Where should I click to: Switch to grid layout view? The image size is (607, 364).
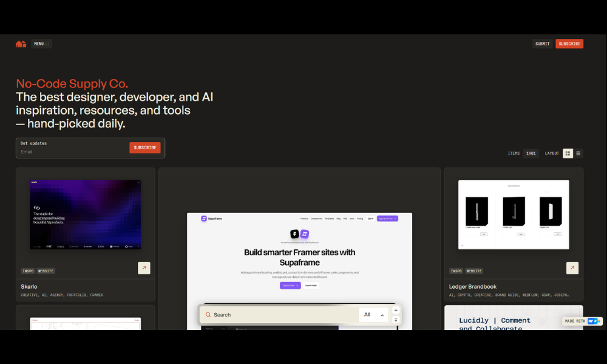coord(568,153)
